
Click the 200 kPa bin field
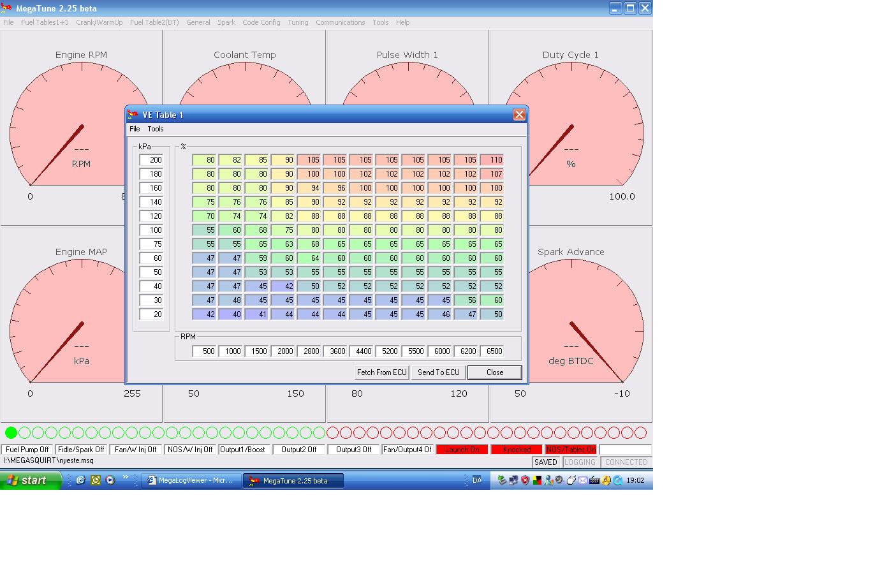pyautogui.click(x=151, y=159)
